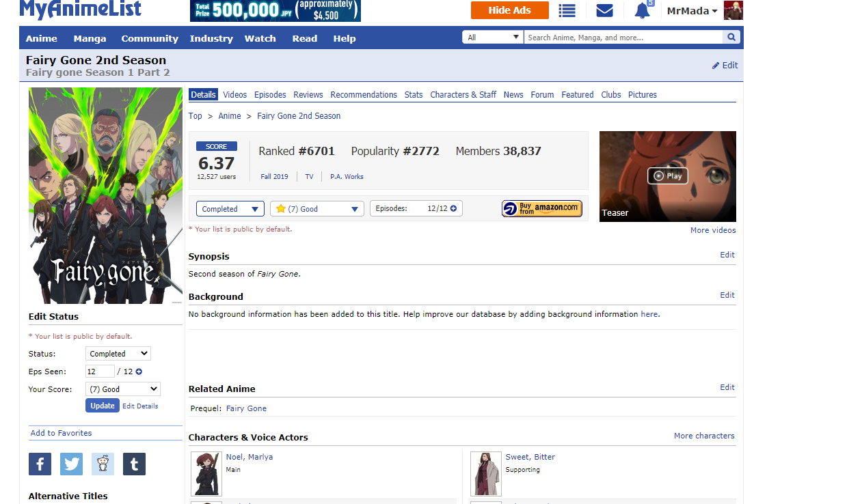Open the MrMada account dropdown
This screenshot has width=862, height=504.
coord(692,11)
